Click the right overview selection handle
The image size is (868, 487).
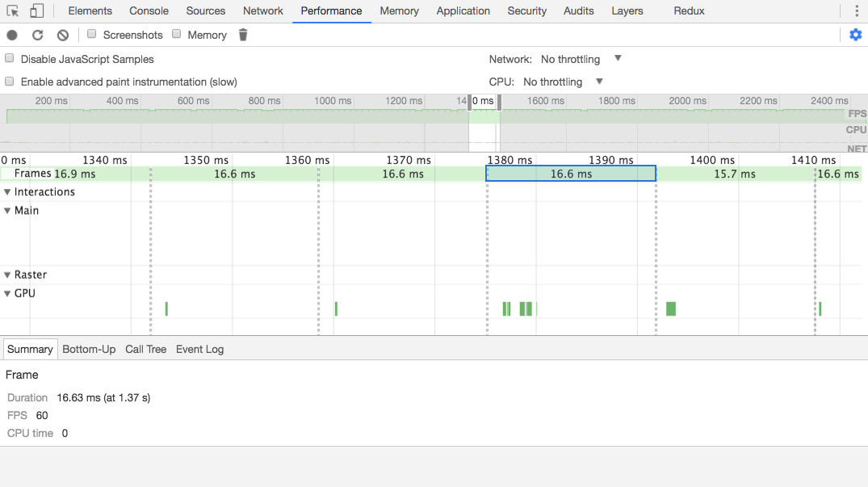tap(499, 103)
